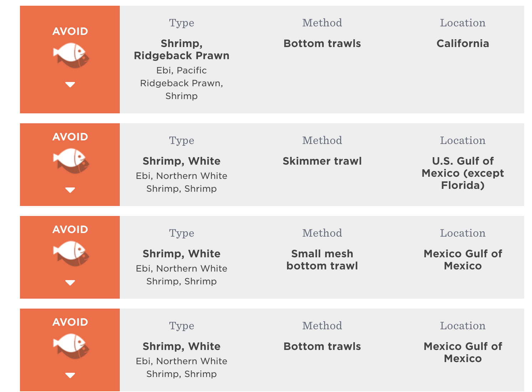Expand the Small mesh bottom trawl entry arrow

click(x=70, y=283)
